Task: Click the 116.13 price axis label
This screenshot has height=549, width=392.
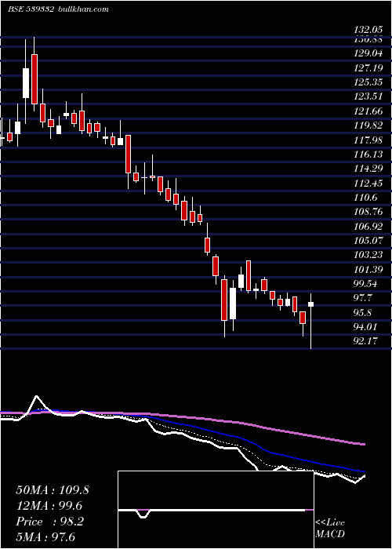Action: pyautogui.click(x=368, y=155)
